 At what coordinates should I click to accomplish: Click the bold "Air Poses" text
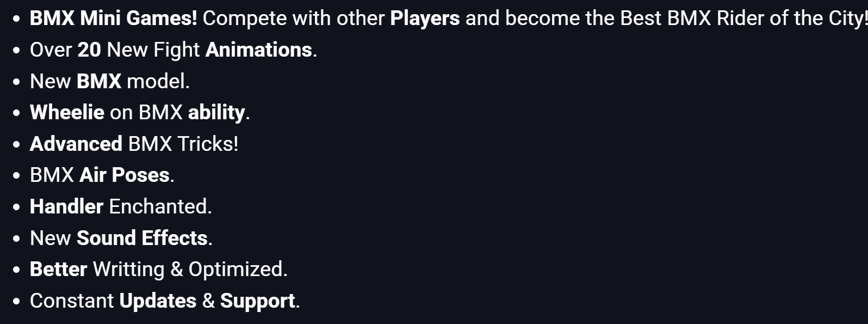(125, 175)
